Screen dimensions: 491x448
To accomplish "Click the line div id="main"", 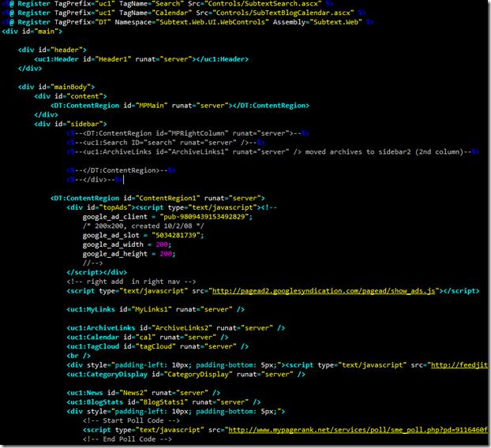I will [32, 32].
